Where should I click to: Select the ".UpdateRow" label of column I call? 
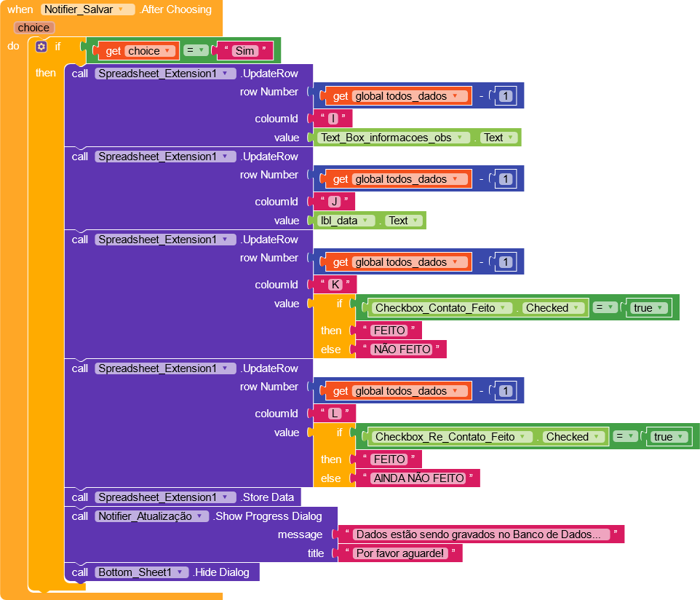tap(269, 74)
